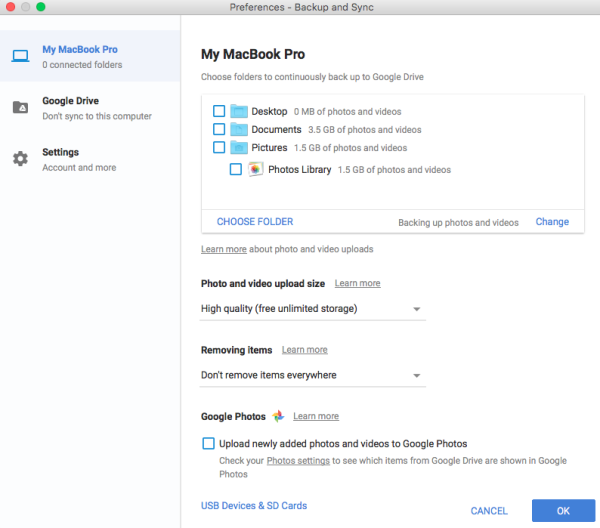This screenshot has height=528, width=600.
Task: Click "Don't sync to this computer" subtitle
Action: click(97, 116)
